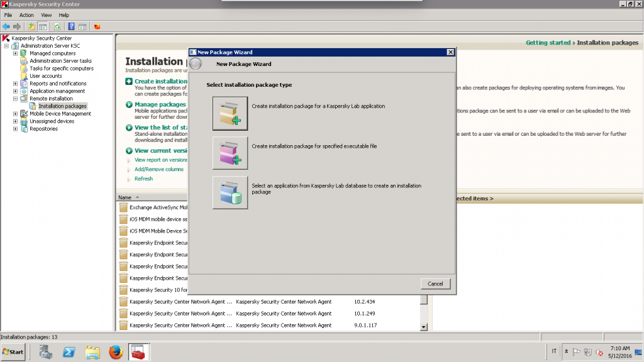Open the View menu
This screenshot has height=362, width=644.
46,15
